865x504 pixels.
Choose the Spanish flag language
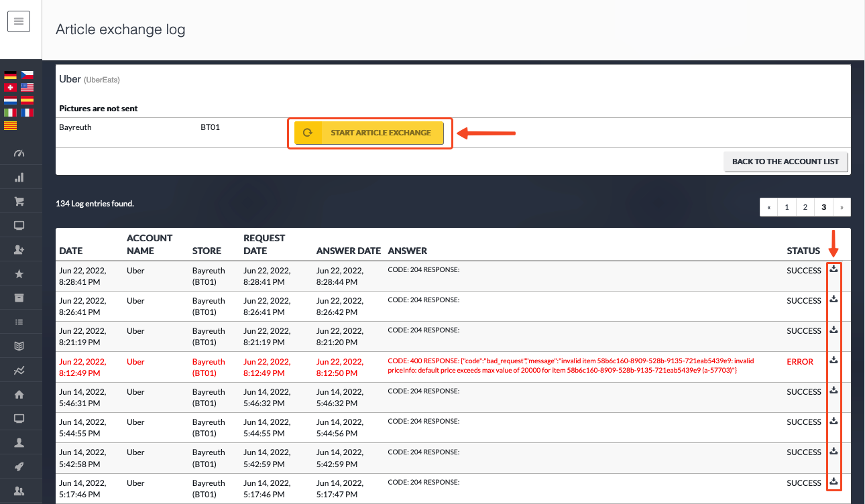[x=27, y=100]
